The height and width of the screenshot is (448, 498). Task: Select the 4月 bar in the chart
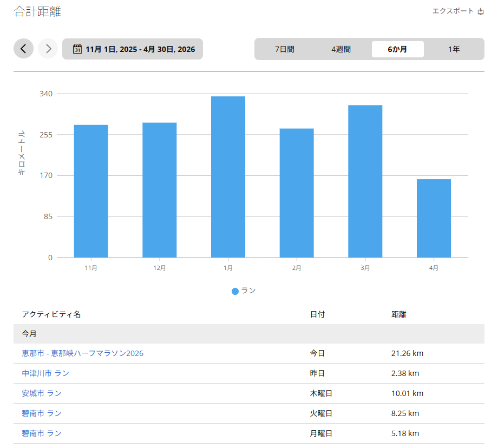(434, 219)
